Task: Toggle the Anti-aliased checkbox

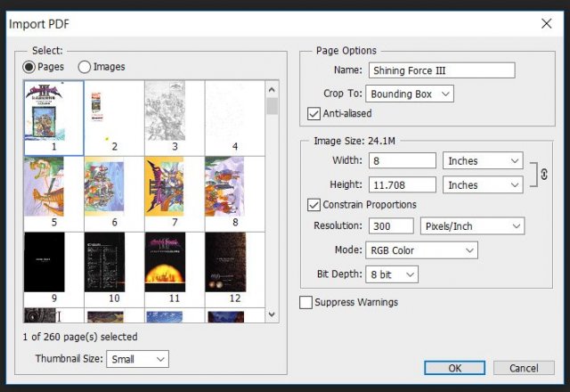Action: (313, 113)
